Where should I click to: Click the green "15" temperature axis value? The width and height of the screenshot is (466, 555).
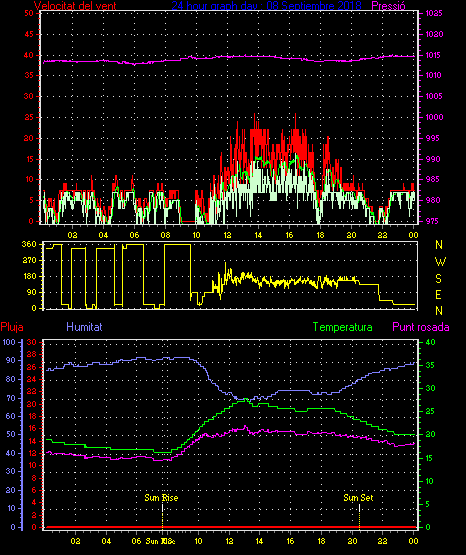[430, 458]
